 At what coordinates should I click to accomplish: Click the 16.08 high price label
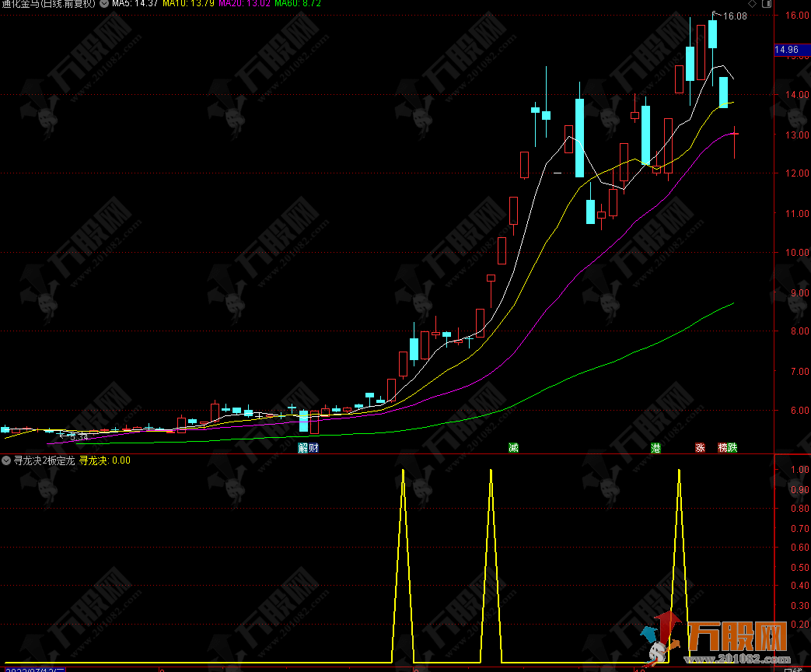coord(735,16)
